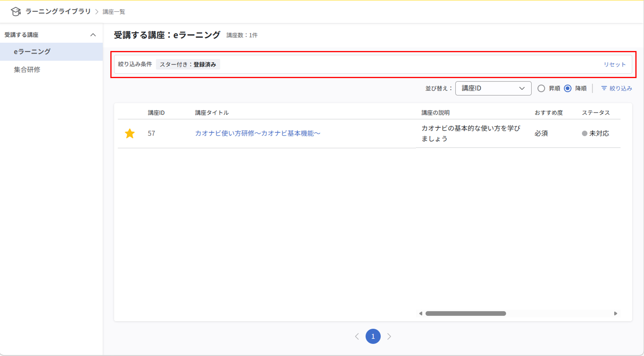Go to next page chevron

pos(389,337)
